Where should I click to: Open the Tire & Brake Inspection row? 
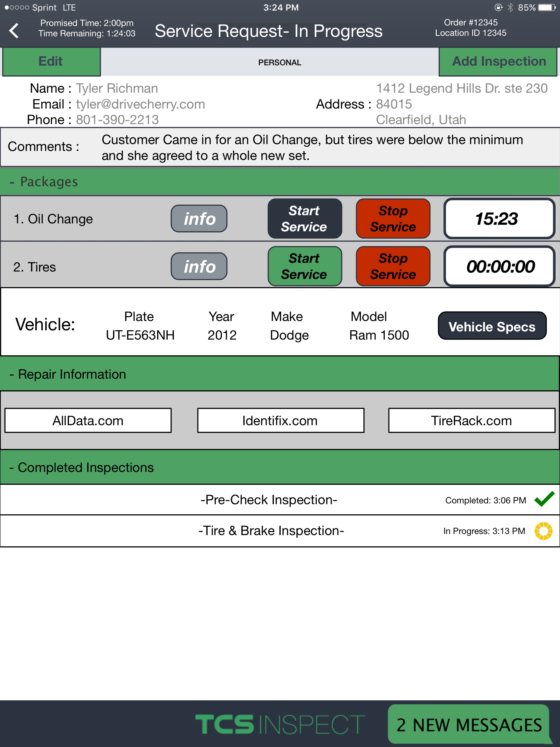coord(271,531)
